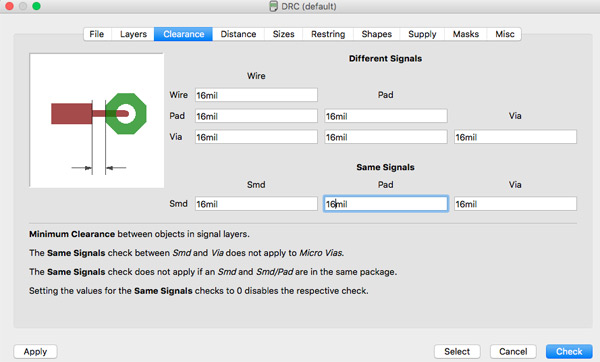The image size is (600, 362).
Task: Switch to the Supply tab
Action: pyautogui.click(x=422, y=34)
